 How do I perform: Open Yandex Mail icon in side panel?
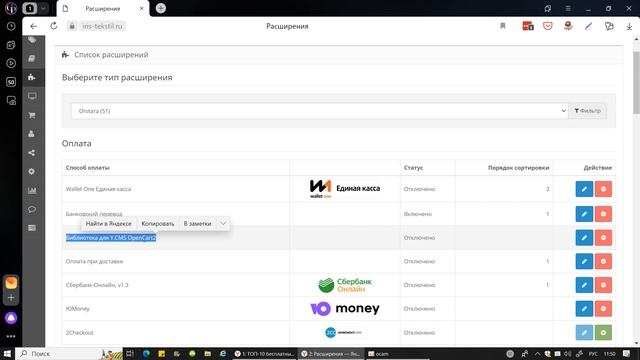[x=11, y=282]
